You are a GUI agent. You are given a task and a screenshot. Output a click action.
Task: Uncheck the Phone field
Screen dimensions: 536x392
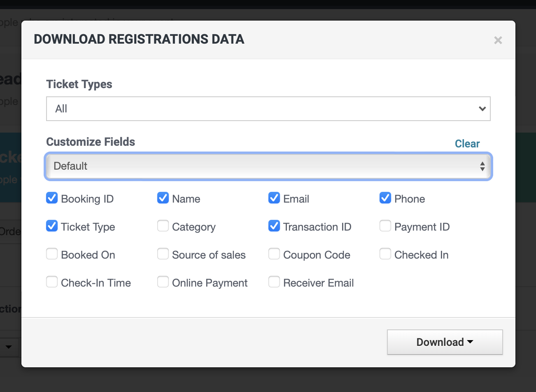pyautogui.click(x=385, y=198)
